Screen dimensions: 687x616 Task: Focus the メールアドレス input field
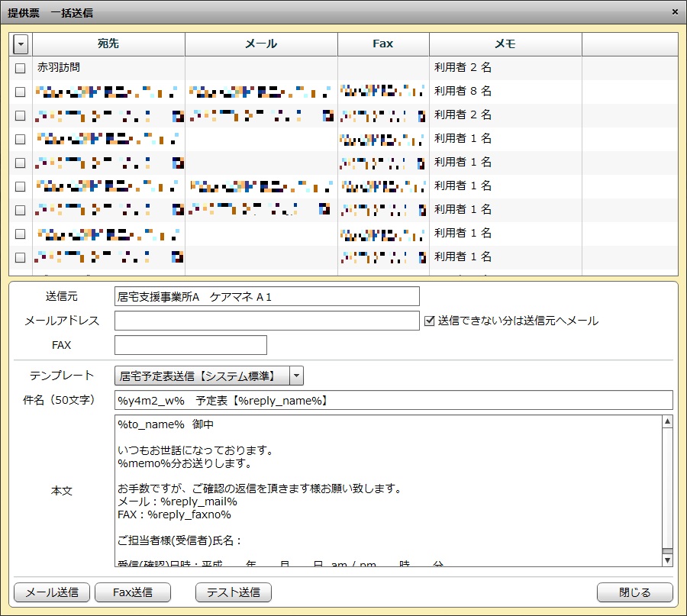pyautogui.click(x=266, y=321)
